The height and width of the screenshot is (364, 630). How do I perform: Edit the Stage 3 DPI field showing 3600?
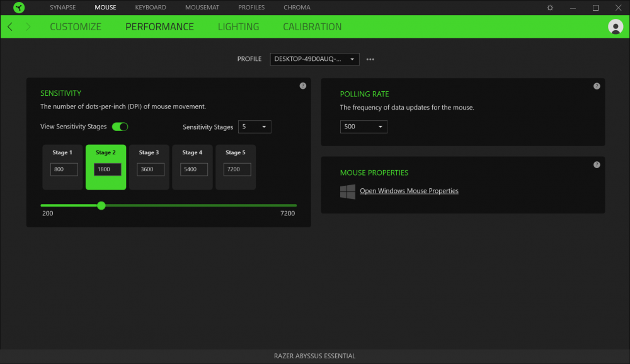pyautogui.click(x=151, y=169)
